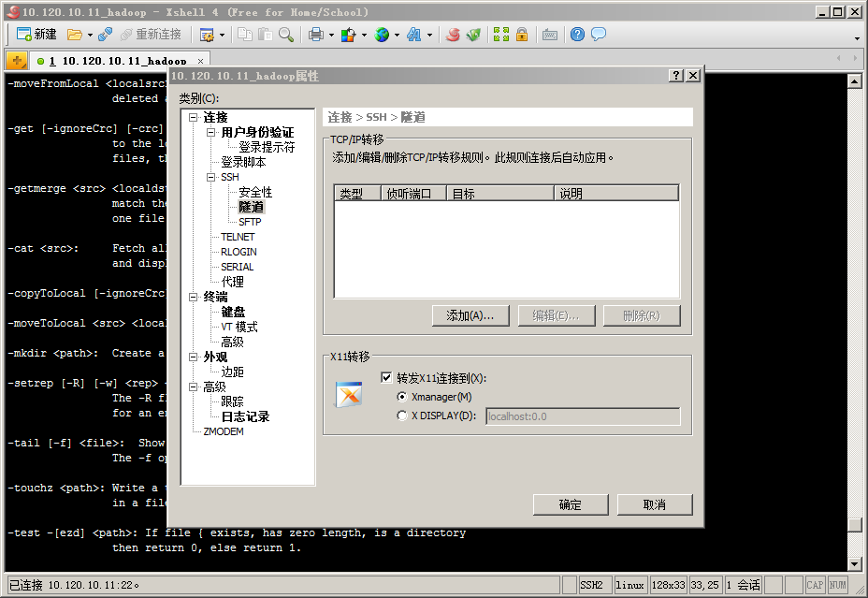Select VT 模式 in the category tree
This screenshot has height=598, width=868.
[x=239, y=327]
